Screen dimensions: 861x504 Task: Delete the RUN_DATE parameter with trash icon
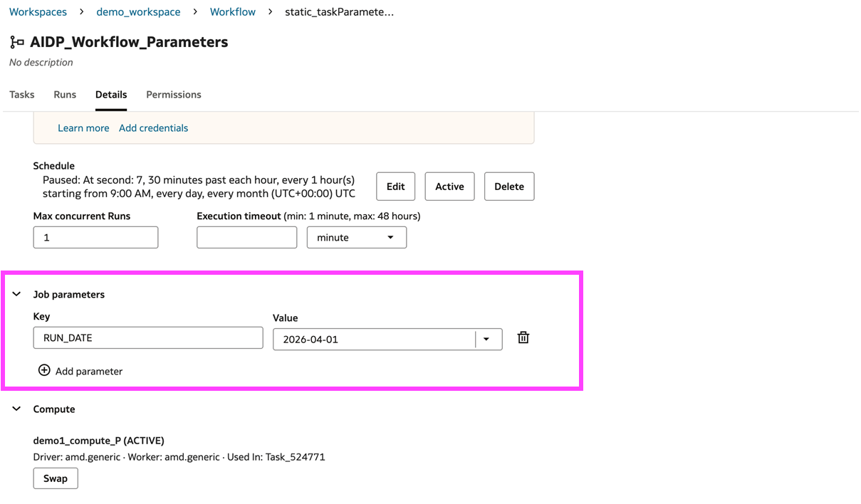[x=523, y=337]
